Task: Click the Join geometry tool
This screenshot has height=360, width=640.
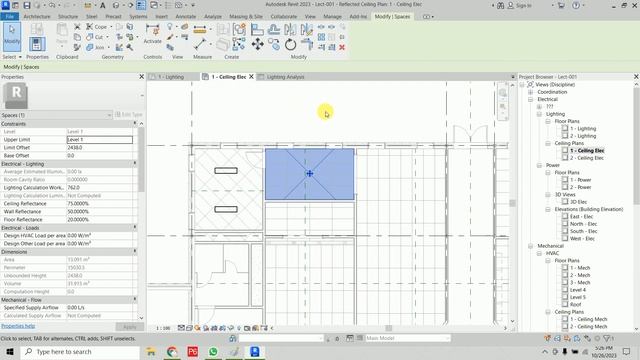Action: click(96, 47)
